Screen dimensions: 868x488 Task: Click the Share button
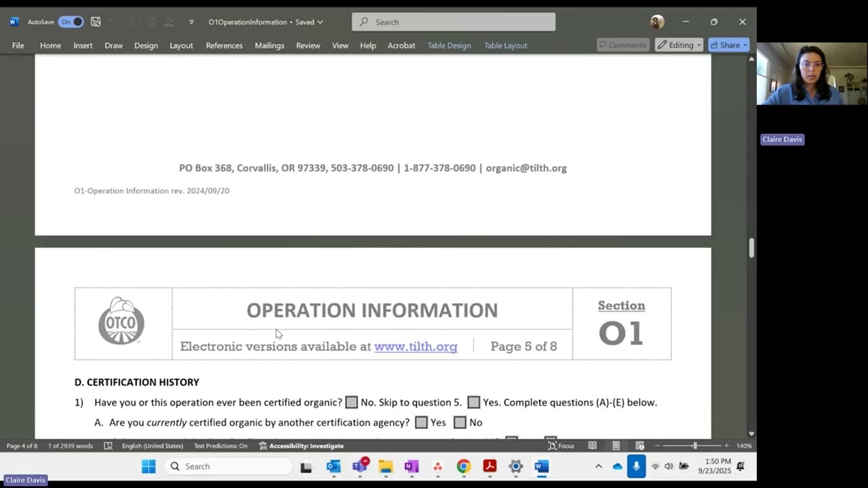[x=729, y=45]
